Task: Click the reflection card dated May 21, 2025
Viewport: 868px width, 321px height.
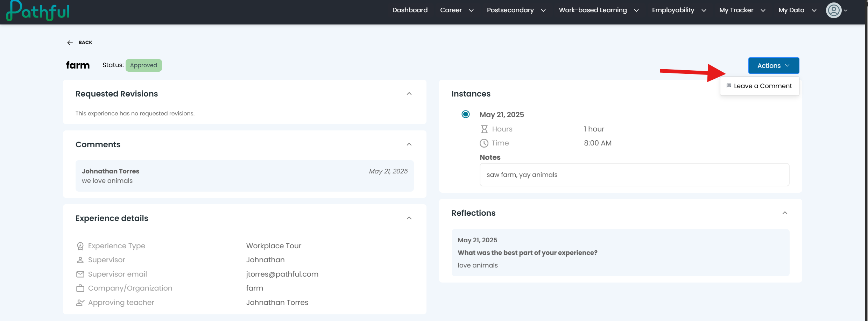Action: pos(620,252)
